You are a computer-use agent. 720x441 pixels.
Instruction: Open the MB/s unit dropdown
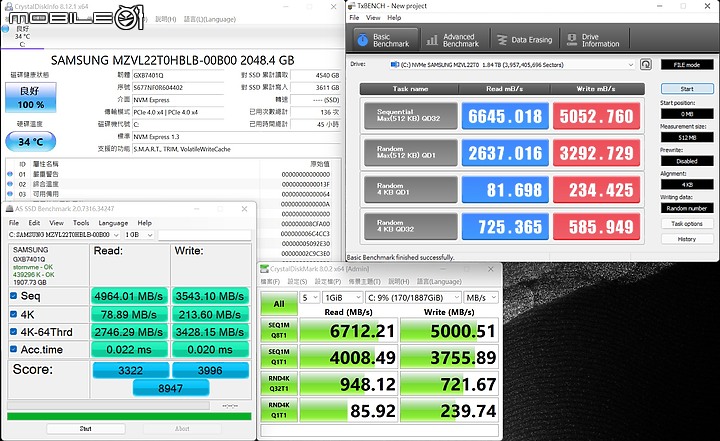pyautogui.click(x=481, y=298)
